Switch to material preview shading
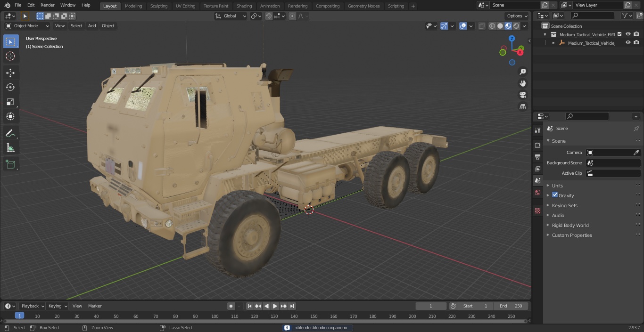The image size is (644, 332). point(508,26)
